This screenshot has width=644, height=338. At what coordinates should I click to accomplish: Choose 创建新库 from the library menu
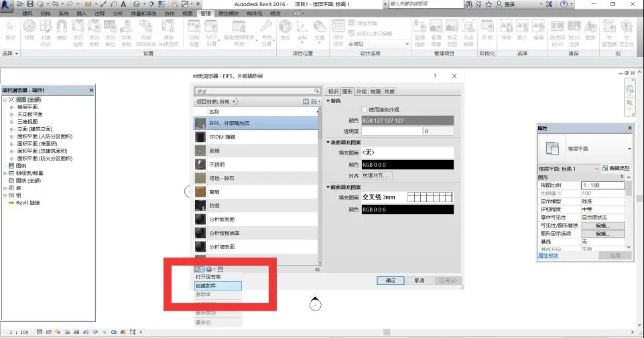point(218,286)
